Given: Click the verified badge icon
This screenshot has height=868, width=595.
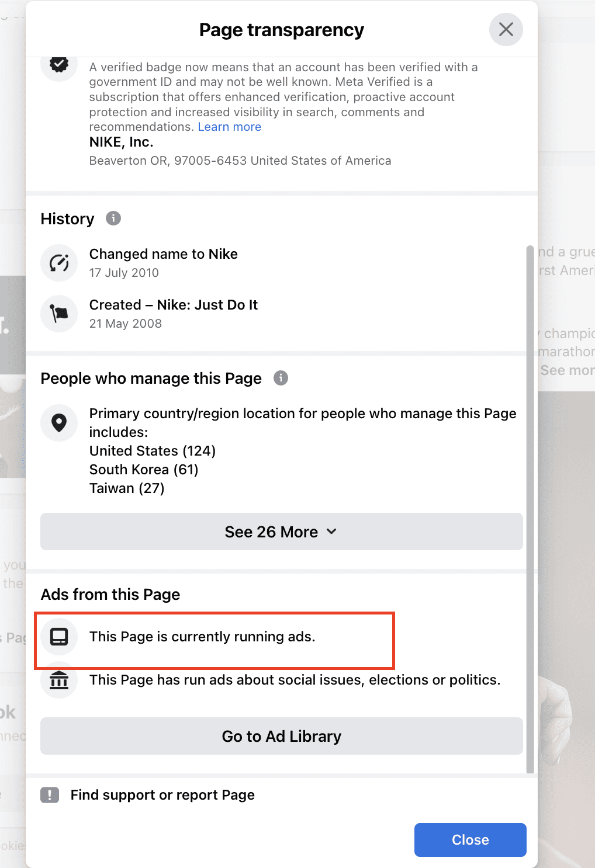Looking at the screenshot, I should click(x=58, y=64).
